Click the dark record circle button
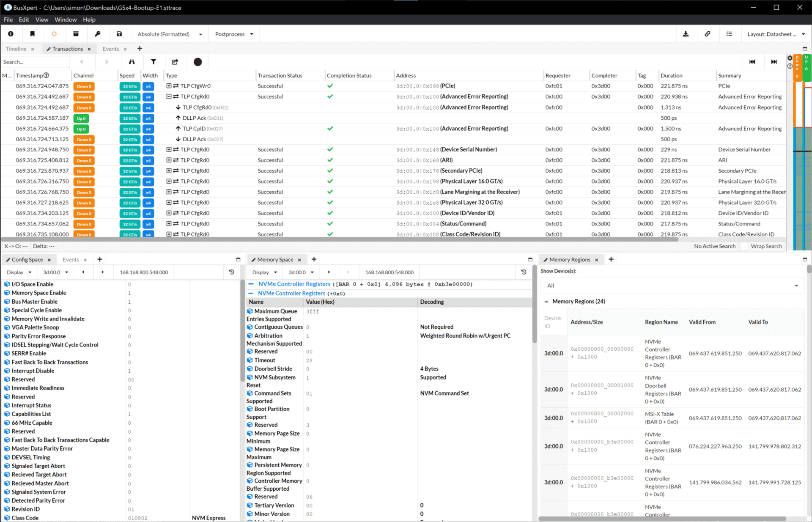This screenshot has height=522, width=812. pyautogui.click(x=198, y=62)
